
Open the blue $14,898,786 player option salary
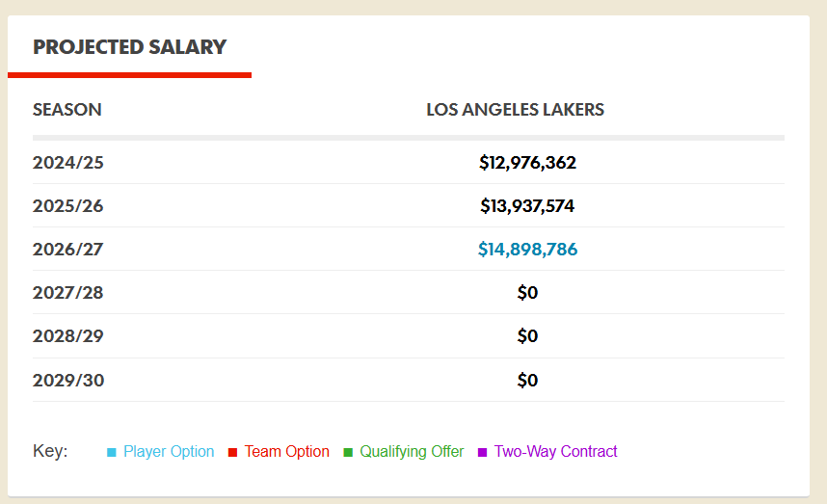(x=527, y=250)
